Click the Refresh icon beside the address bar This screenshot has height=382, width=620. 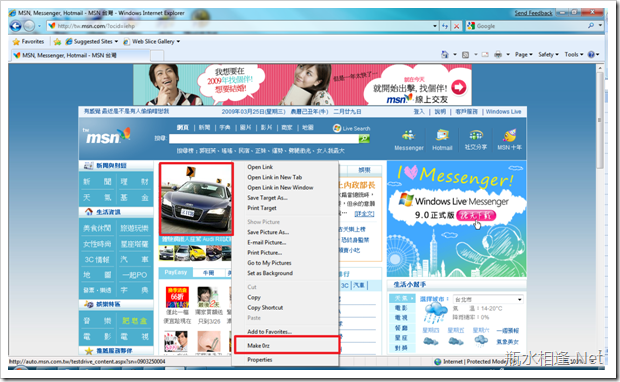445,26
